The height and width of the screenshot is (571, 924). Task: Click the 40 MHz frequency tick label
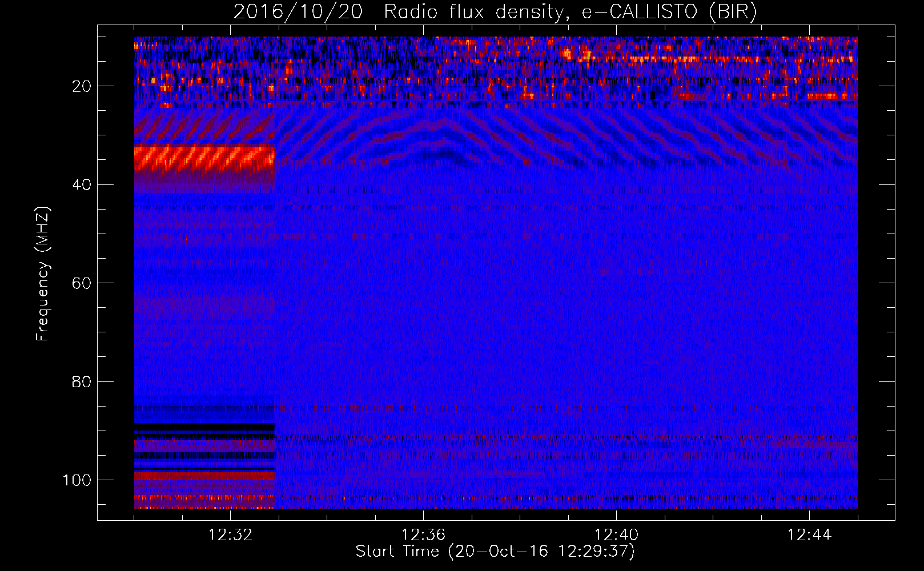[x=82, y=184]
